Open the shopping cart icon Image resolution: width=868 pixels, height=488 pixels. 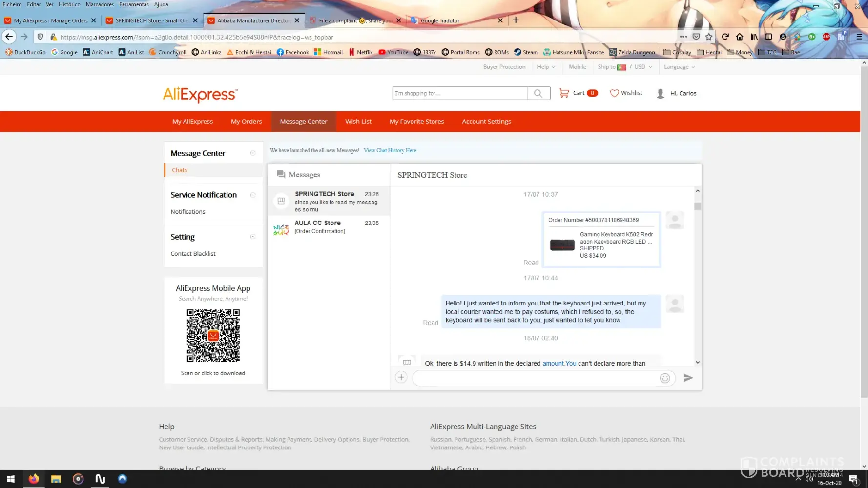pyautogui.click(x=564, y=93)
